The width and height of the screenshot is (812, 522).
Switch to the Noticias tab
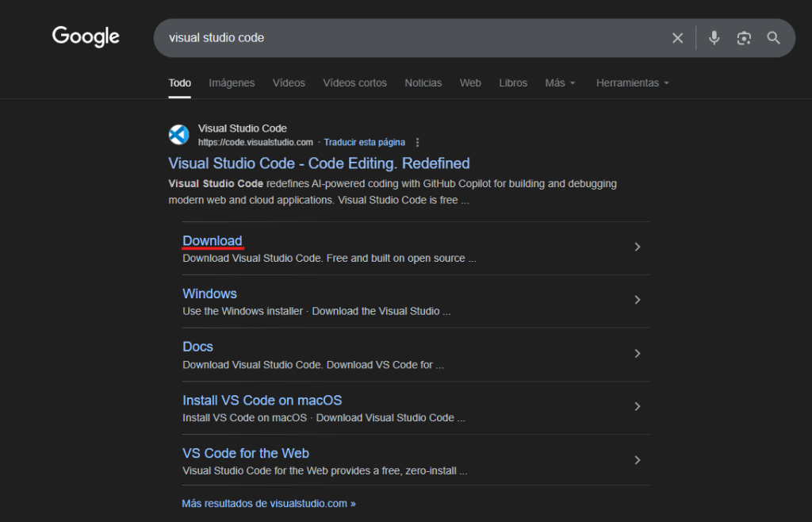coord(423,83)
